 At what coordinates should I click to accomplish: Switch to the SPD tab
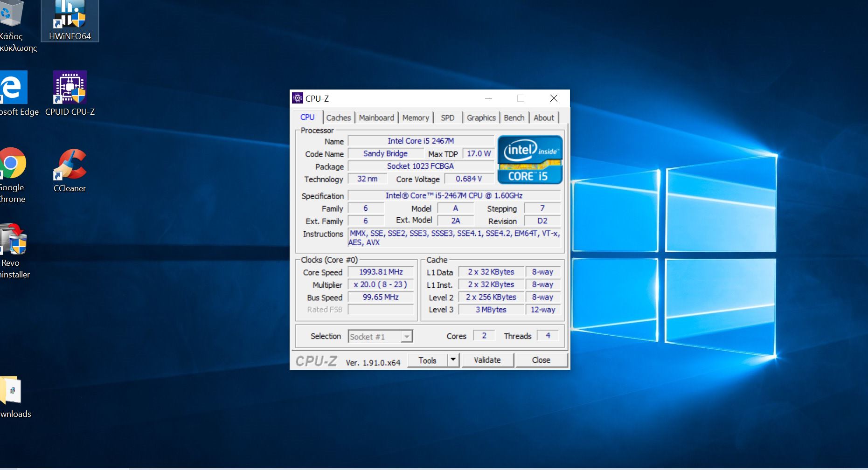pyautogui.click(x=448, y=118)
